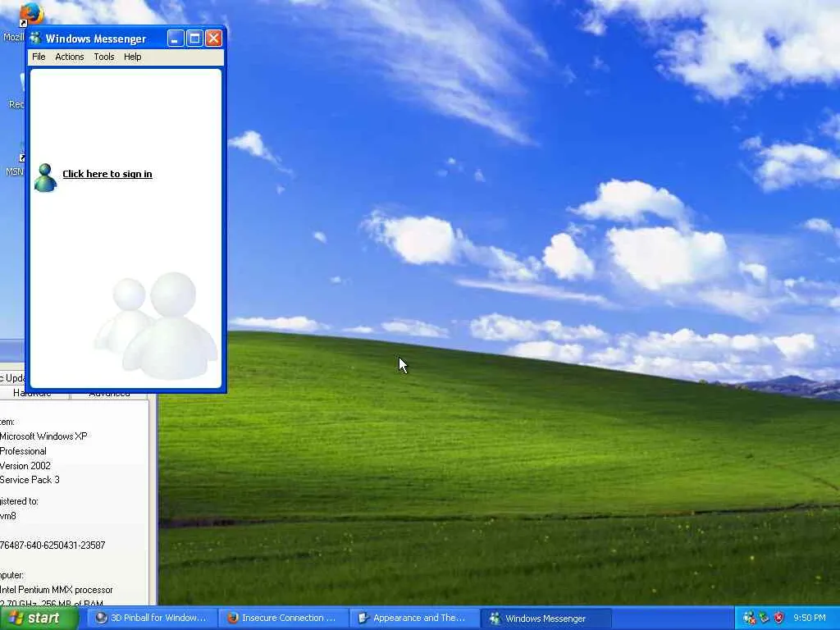Click the network connection tray icon
The width and height of the screenshot is (840, 630).
coord(764,619)
